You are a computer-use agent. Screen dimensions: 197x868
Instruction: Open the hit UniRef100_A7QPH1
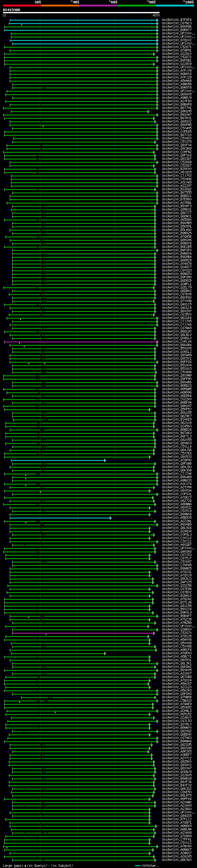176,50
